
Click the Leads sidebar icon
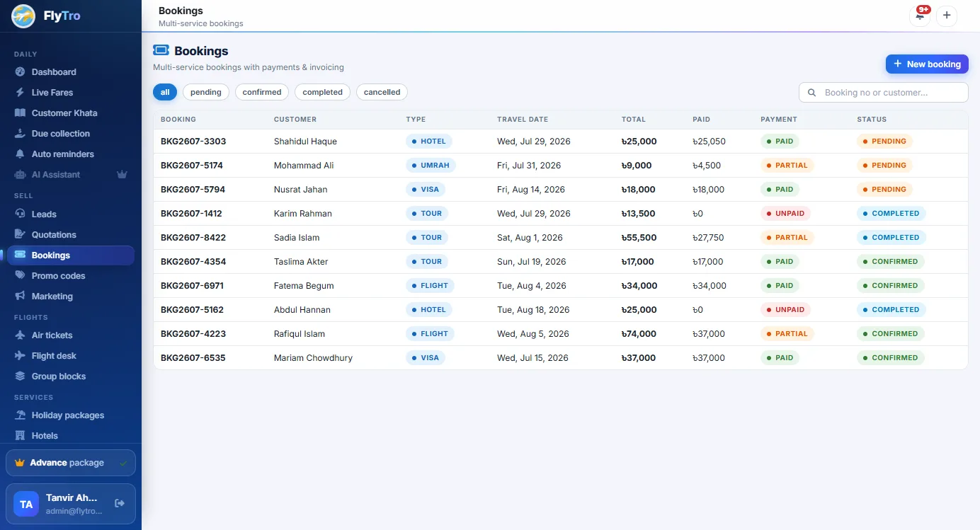tap(20, 214)
